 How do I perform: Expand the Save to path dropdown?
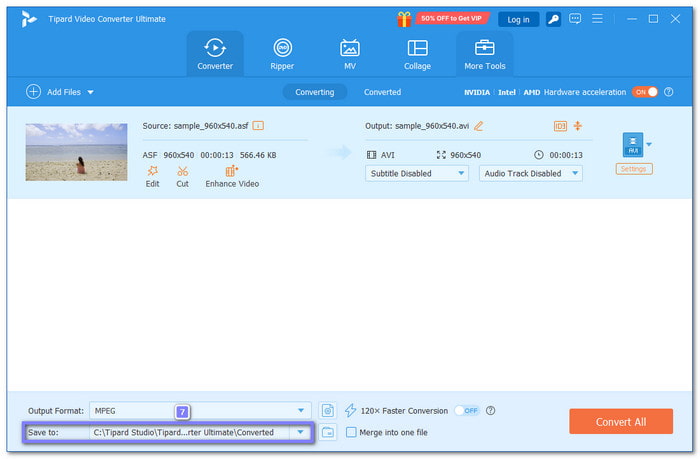[300, 432]
